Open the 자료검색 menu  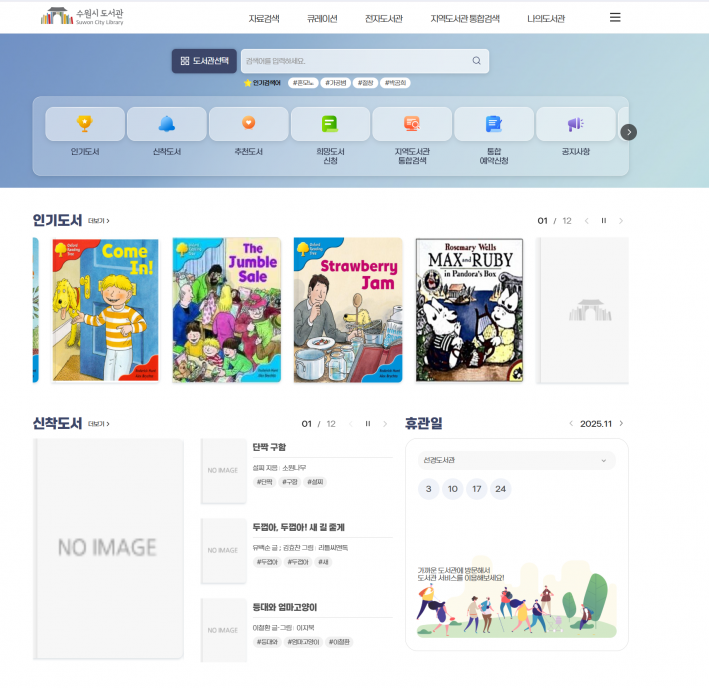(264, 19)
